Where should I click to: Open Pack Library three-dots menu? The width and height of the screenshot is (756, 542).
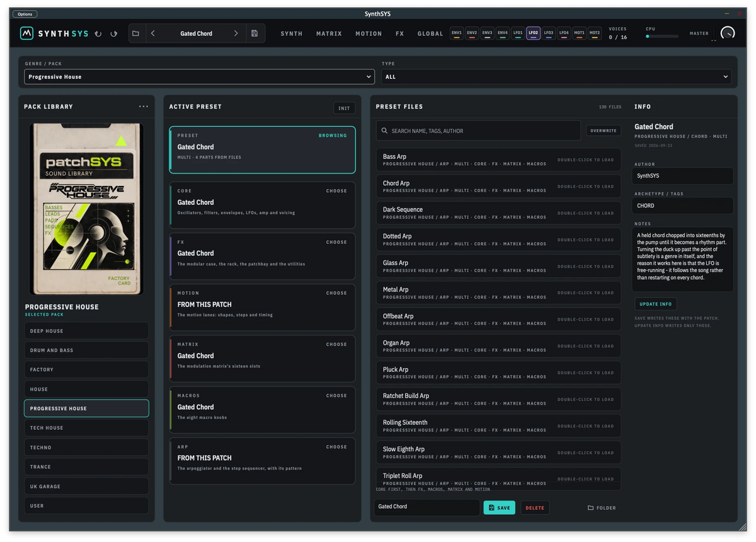(x=144, y=107)
